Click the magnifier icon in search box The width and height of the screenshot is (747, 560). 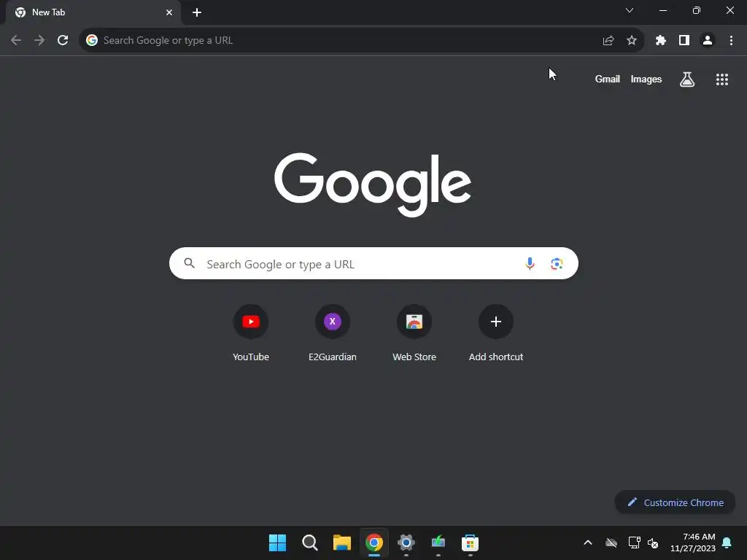click(190, 263)
